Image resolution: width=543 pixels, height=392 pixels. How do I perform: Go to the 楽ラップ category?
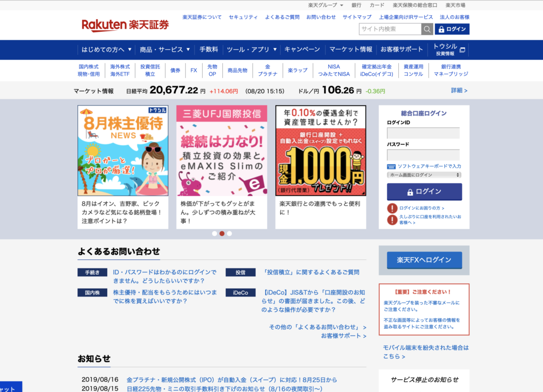(298, 71)
